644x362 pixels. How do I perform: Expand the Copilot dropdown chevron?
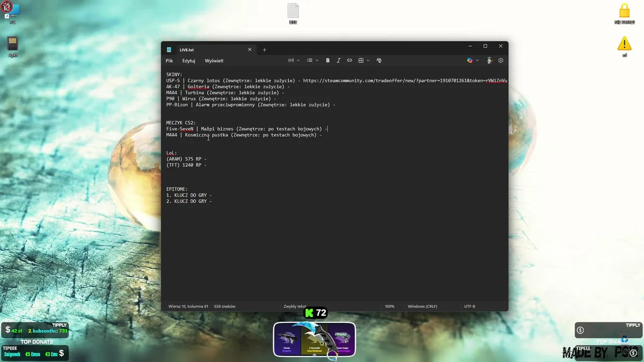[477, 60]
